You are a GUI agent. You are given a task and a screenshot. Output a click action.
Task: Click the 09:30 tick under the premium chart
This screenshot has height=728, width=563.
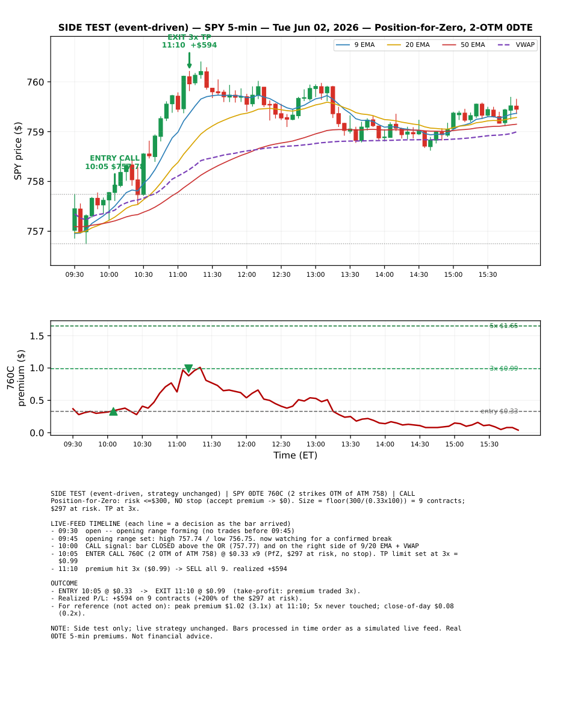[x=73, y=445]
